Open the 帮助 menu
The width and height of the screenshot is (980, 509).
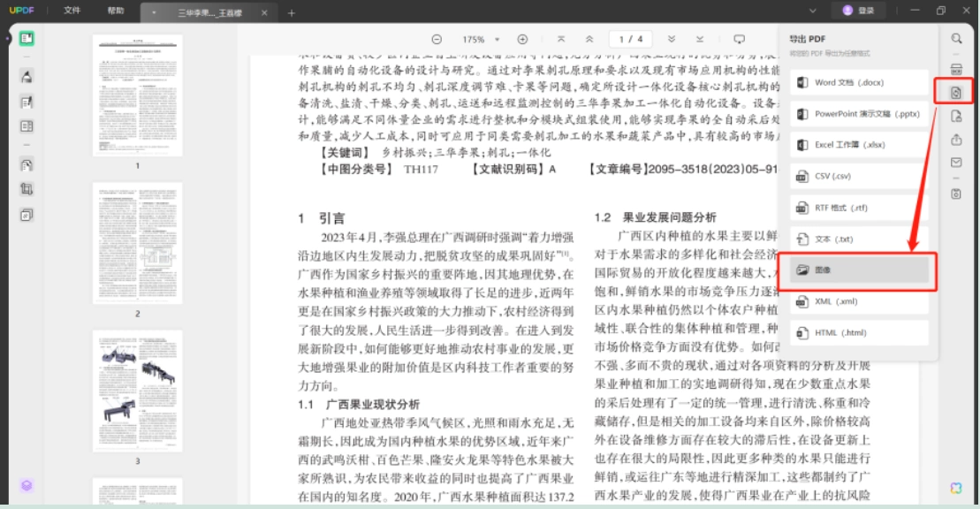(x=116, y=11)
